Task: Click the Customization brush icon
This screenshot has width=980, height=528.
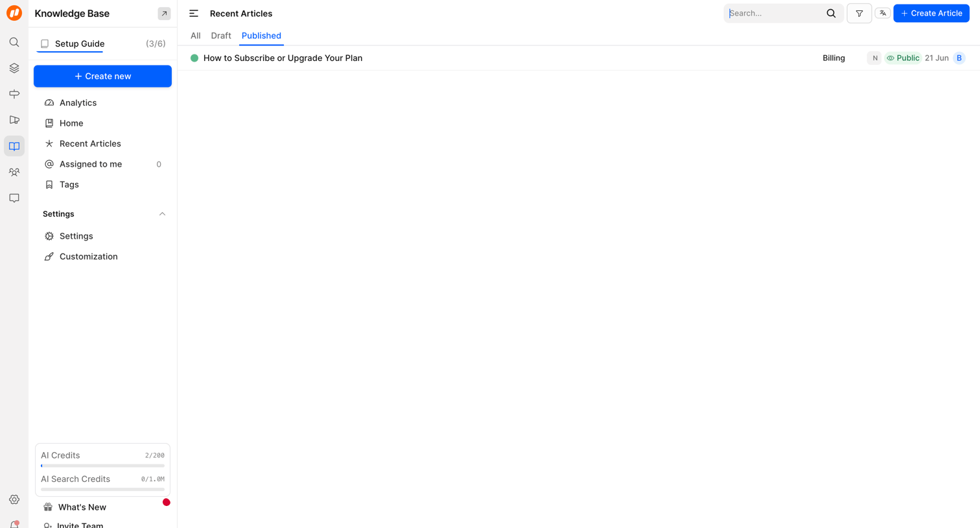Action: point(49,257)
